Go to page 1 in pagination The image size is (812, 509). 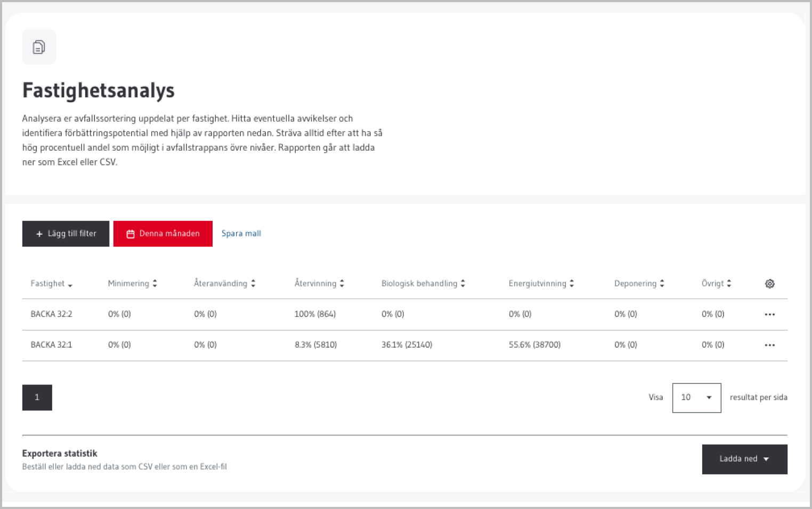point(37,398)
